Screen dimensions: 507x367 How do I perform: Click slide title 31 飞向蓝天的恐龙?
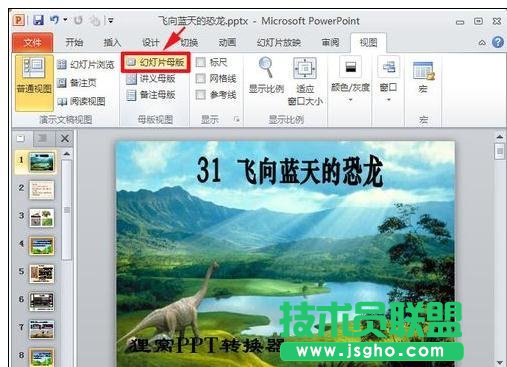pos(290,171)
